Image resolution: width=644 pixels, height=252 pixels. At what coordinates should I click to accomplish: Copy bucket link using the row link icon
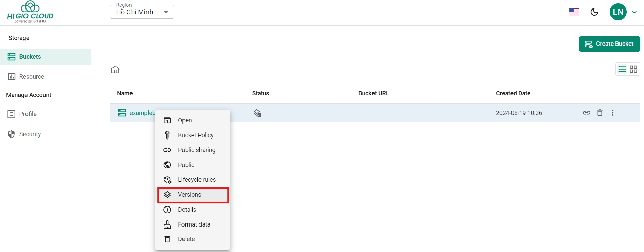pyautogui.click(x=587, y=113)
